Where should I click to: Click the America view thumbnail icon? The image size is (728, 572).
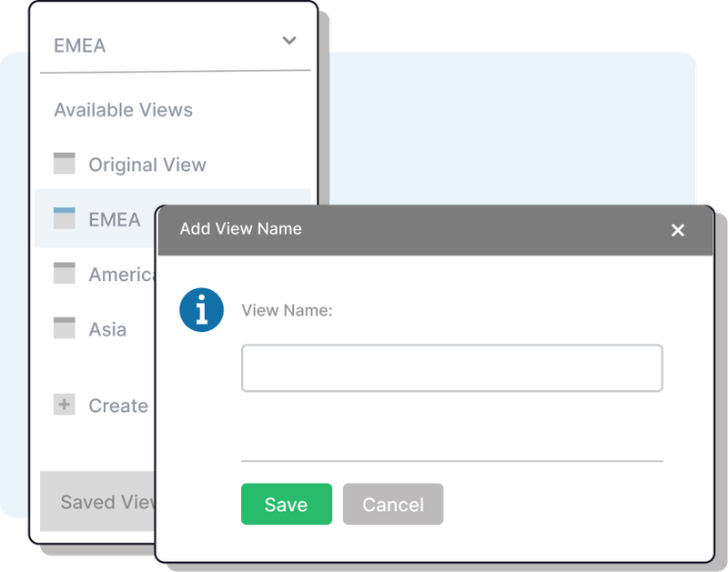pyautogui.click(x=64, y=274)
